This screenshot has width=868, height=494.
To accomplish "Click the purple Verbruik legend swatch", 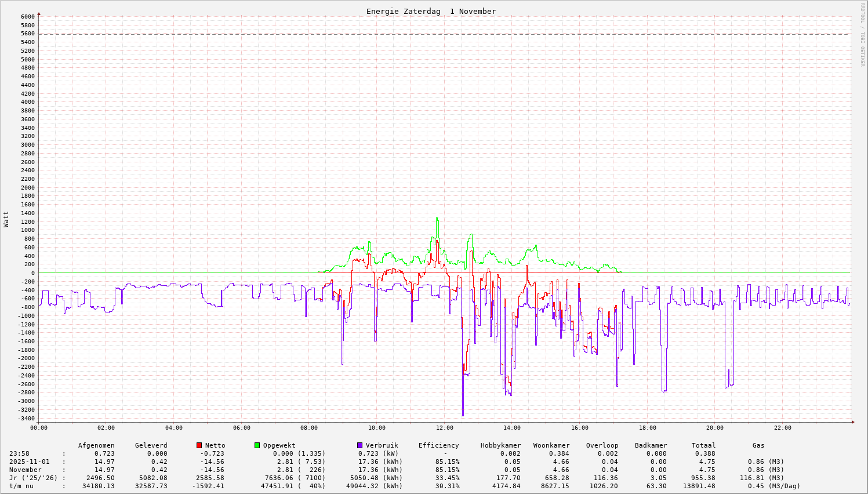I will 359,445.
